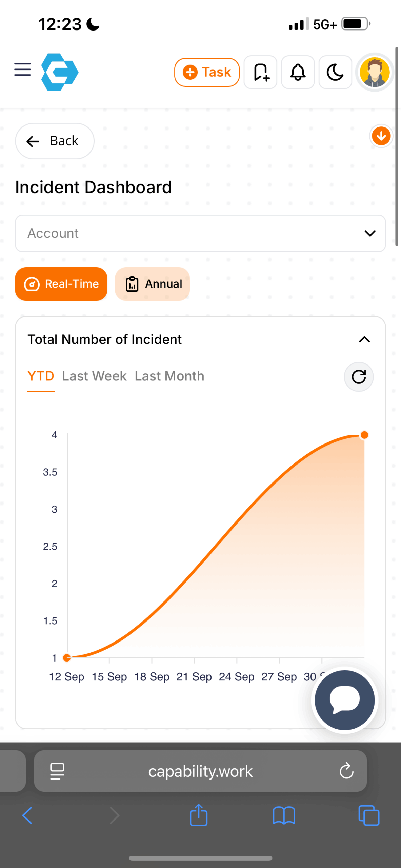Image resolution: width=401 pixels, height=868 pixels.
Task: Tap the capability.work address bar
Action: (x=200, y=771)
